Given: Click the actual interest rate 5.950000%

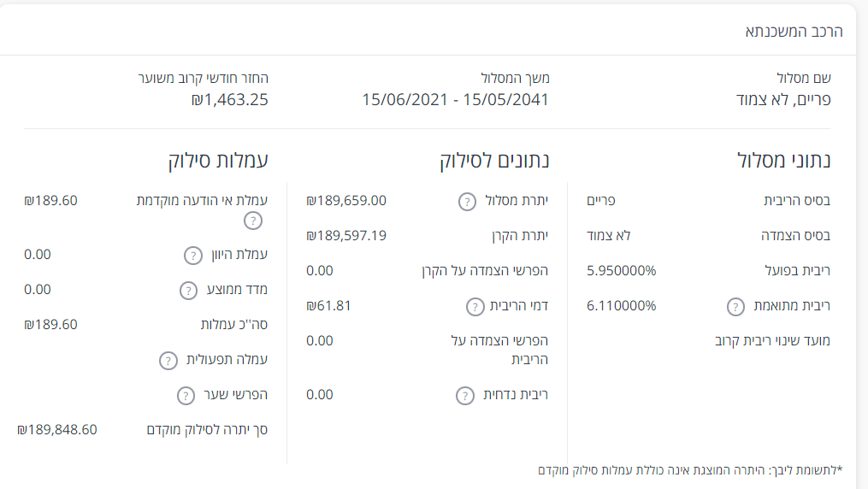Looking at the screenshot, I should (x=622, y=271).
